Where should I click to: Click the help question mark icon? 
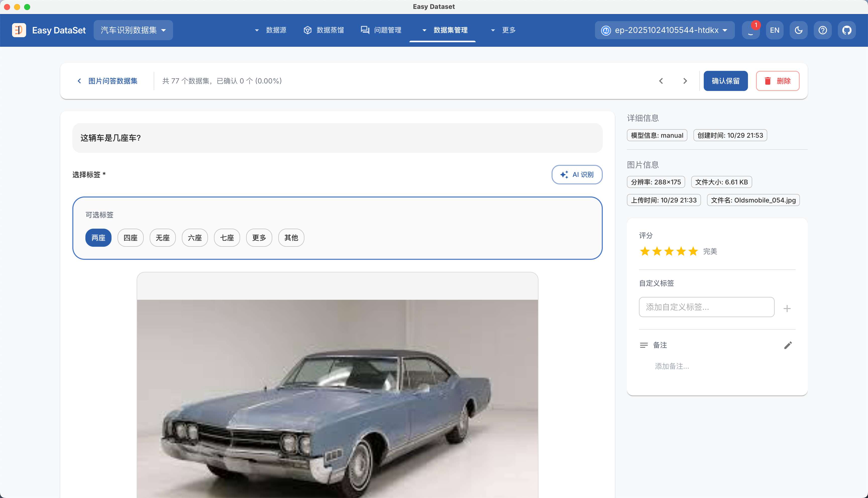click(823, 30)
